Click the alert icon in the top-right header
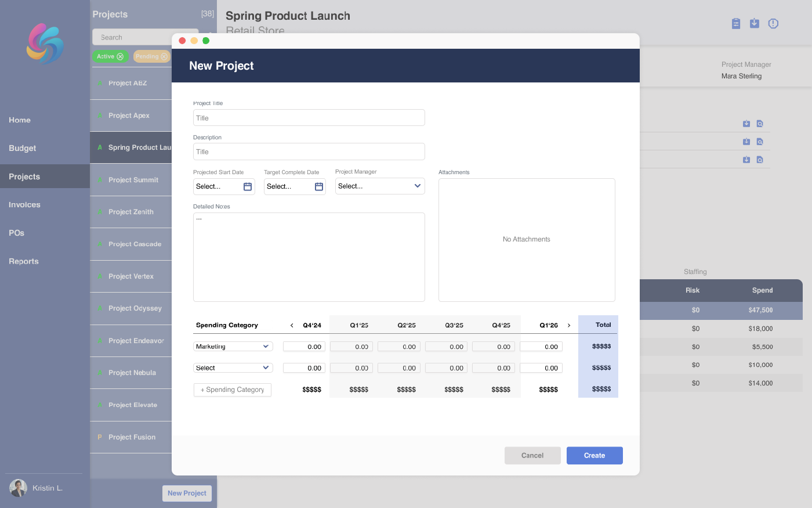812x508 pixels. point(773,24)
